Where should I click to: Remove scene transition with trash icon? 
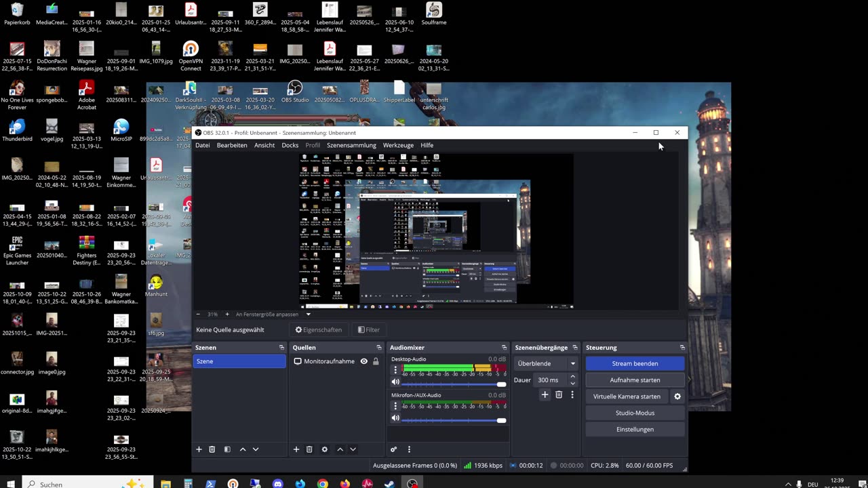[x=559, y=394]
